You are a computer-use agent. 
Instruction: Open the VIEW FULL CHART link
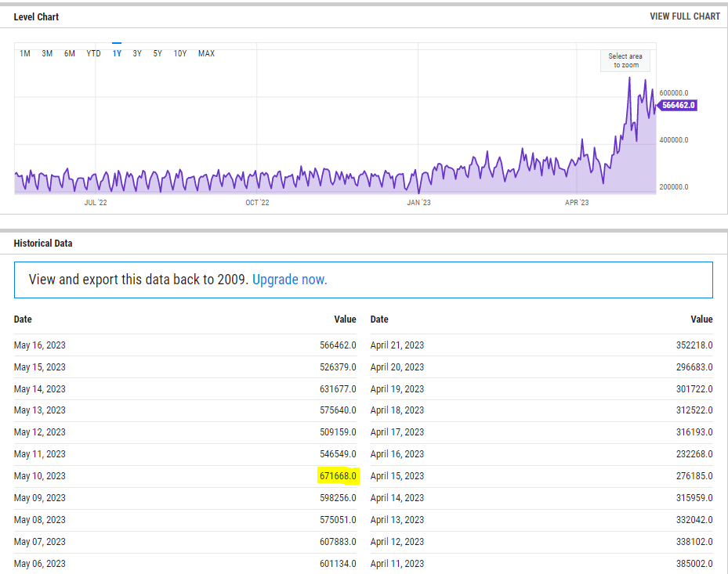684,16
